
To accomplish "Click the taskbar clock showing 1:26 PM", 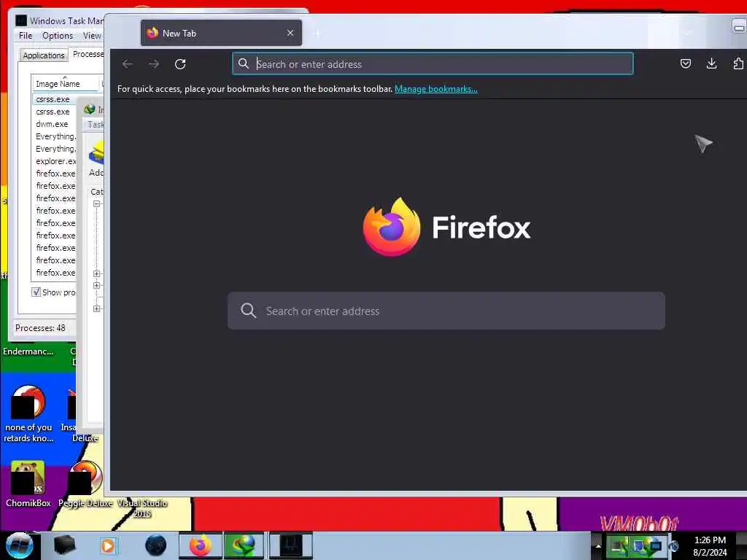I will tap(710, 545).
